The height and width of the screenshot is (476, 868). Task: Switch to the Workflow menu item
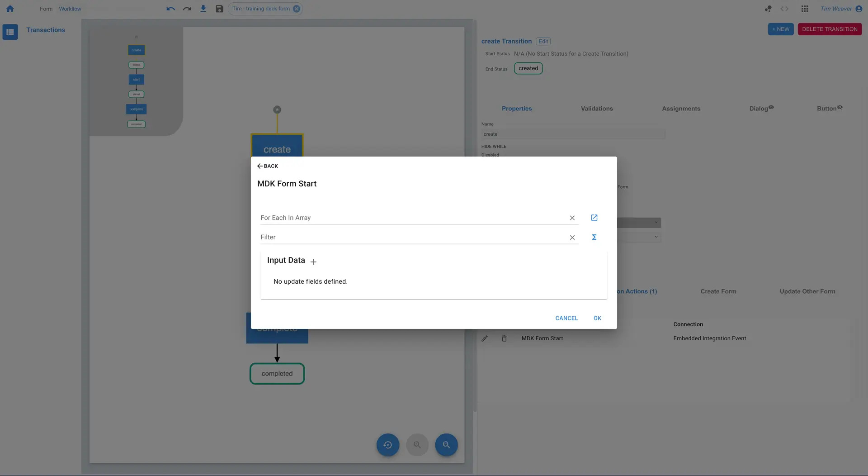70,9
